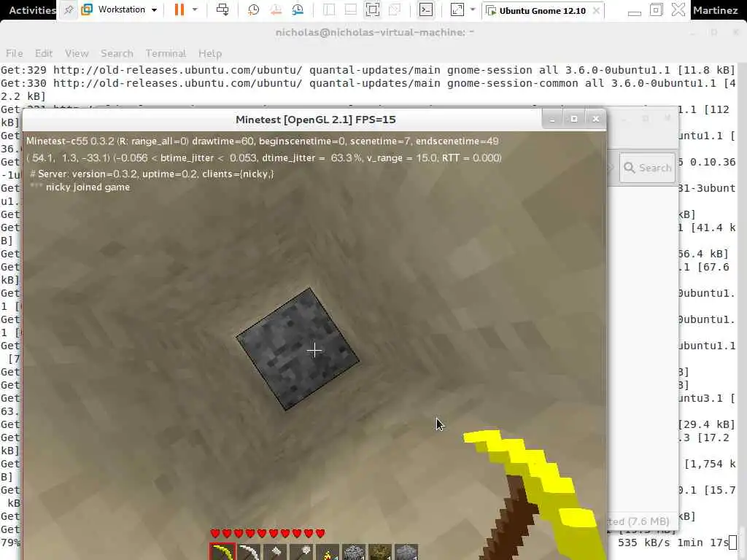Image resolution: width=747 pixels, height=560 pixels.
Task: Select the third hotbar slot shovel
Action: 275,553
